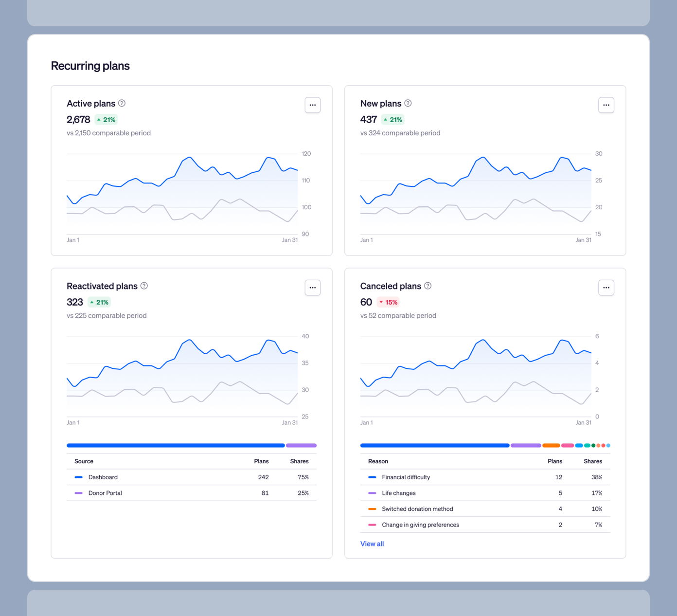Open the Active plans help tooltip
This screenshot has width=677, height=616.
tap(122, 103)
